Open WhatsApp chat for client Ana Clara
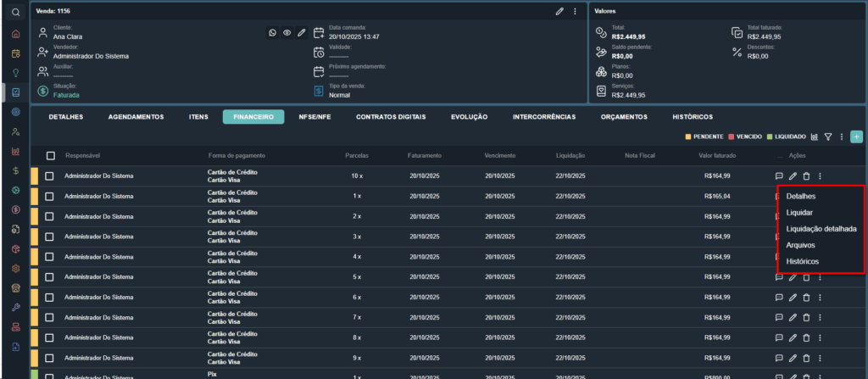Screen dimensions: 868x379 pos(272,33)
